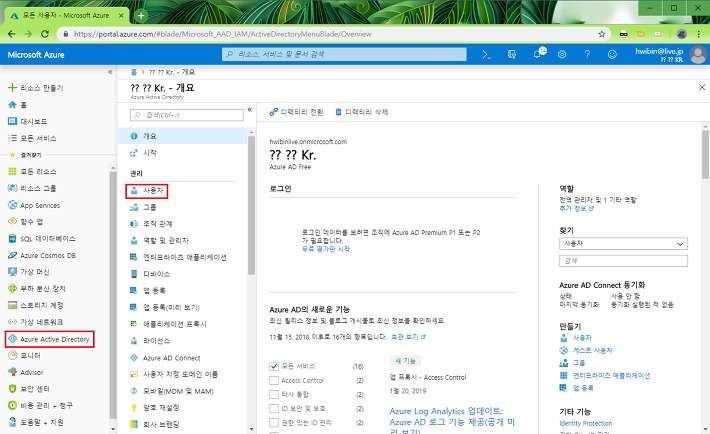Viewport: 710px width, 434px height.
Task: Open the feedback smiley icon
Action: 612,54
